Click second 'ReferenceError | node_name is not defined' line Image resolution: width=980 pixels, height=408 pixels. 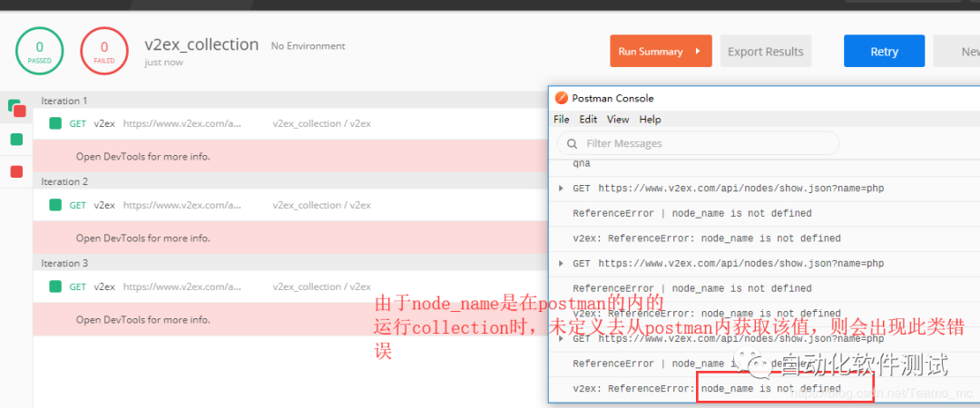pyautogui.click(x=692, y=288)
